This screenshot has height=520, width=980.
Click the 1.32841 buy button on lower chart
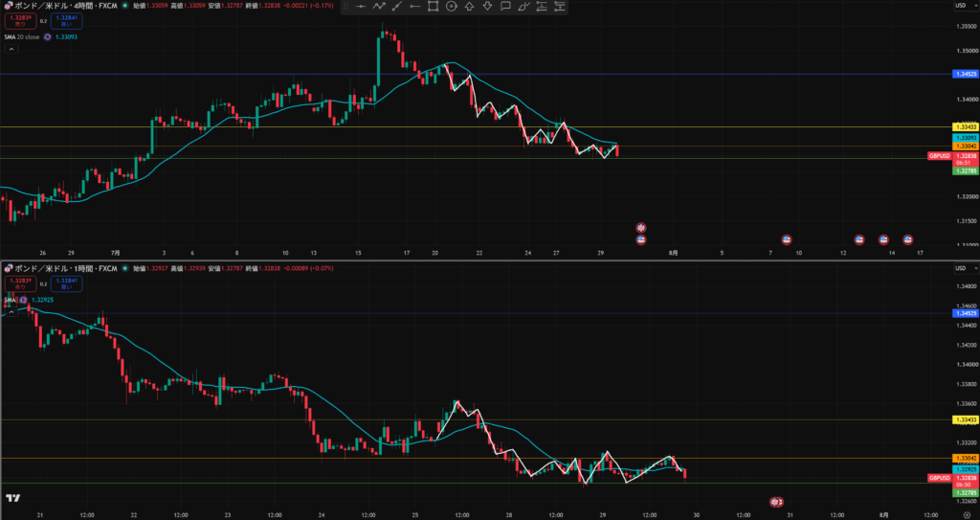point(68,283)
